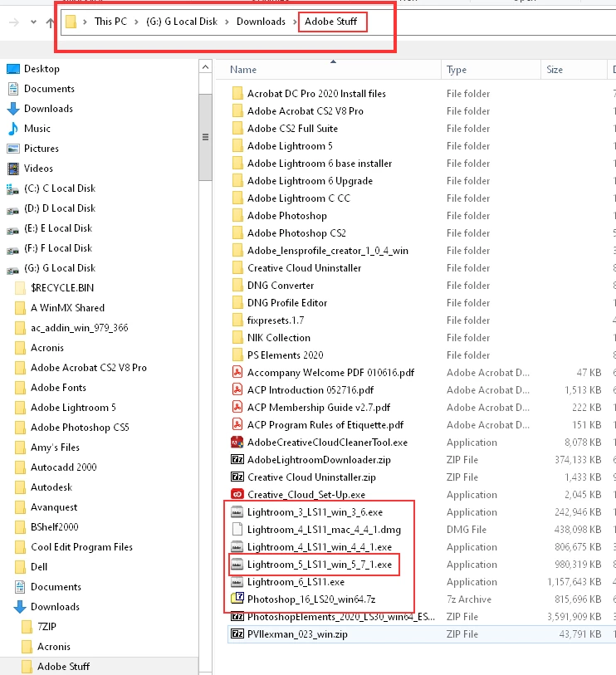Select Lightroom_6_LS11.exe file
This screenshot has height=675, width=616.
(296, 581)
